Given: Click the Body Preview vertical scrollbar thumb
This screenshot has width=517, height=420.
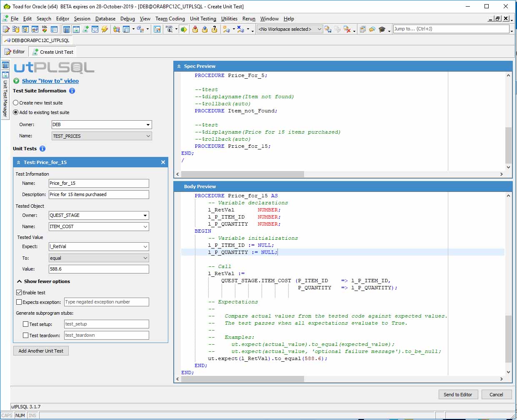Looking at the screenshot, I should (x=508, y=339).
